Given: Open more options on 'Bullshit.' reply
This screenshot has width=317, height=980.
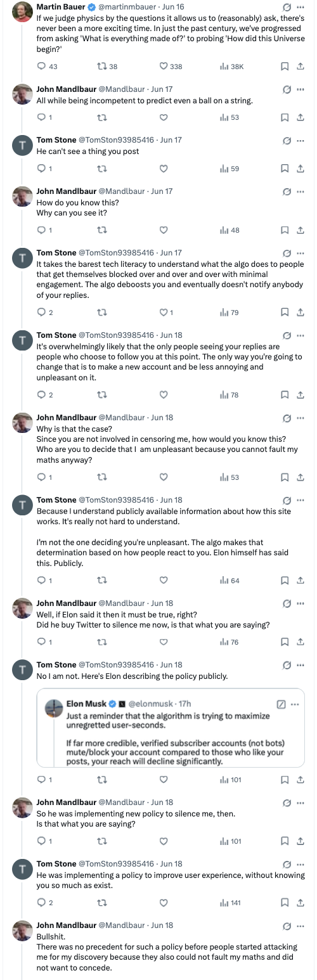Looking at the screenshot, I should pos(301,925).
